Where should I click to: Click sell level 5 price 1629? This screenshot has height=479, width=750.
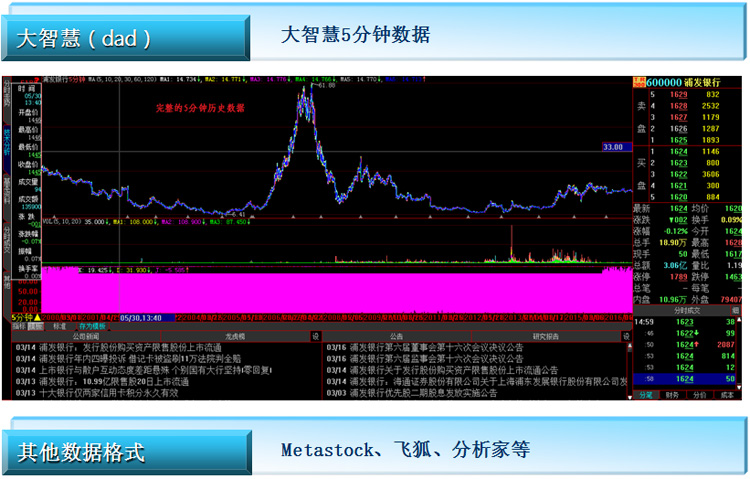tap(678, 95)
